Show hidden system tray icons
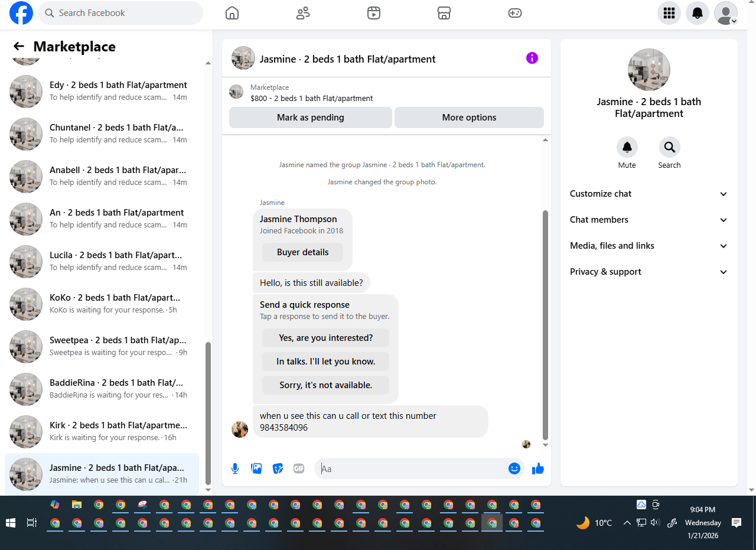This screenshot has height=550, width=756. click(x=627, y=523)
